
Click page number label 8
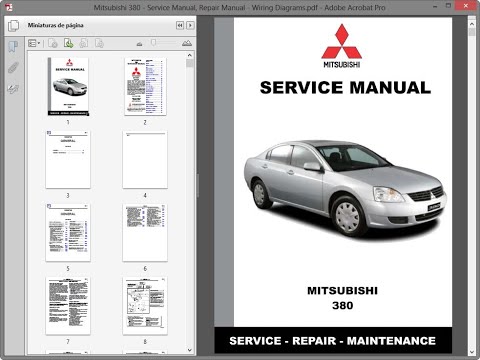145,341
